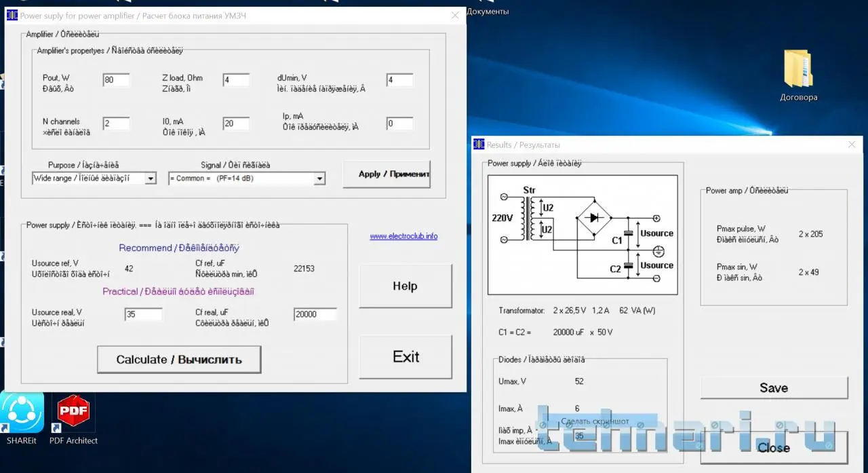Click the Exit button

tap(405, 357)
